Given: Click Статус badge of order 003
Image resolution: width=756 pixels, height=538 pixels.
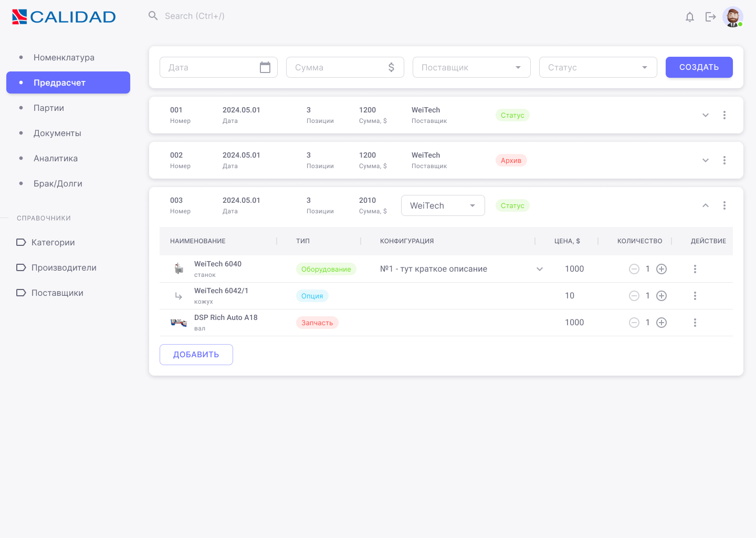Looking at the screenshot, I should tap(512, 205).
